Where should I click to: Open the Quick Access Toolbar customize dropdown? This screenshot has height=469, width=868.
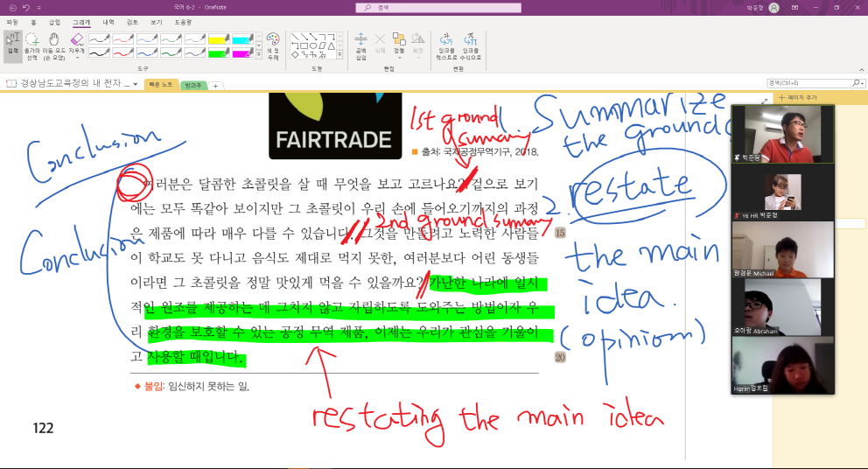point(38,8)
